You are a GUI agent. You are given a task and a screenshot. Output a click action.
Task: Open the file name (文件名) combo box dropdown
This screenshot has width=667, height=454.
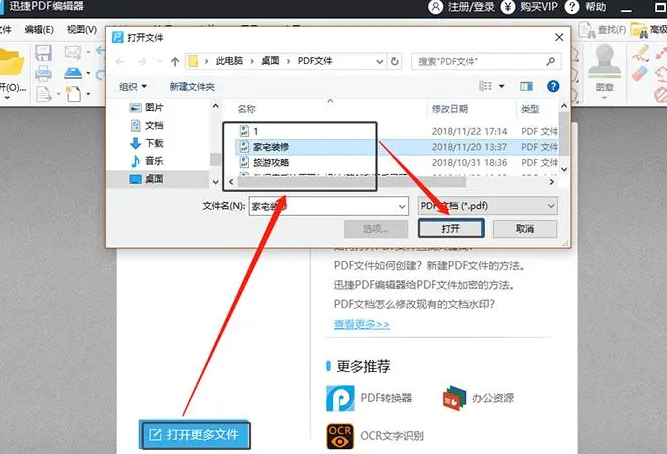tap(402, 206)
